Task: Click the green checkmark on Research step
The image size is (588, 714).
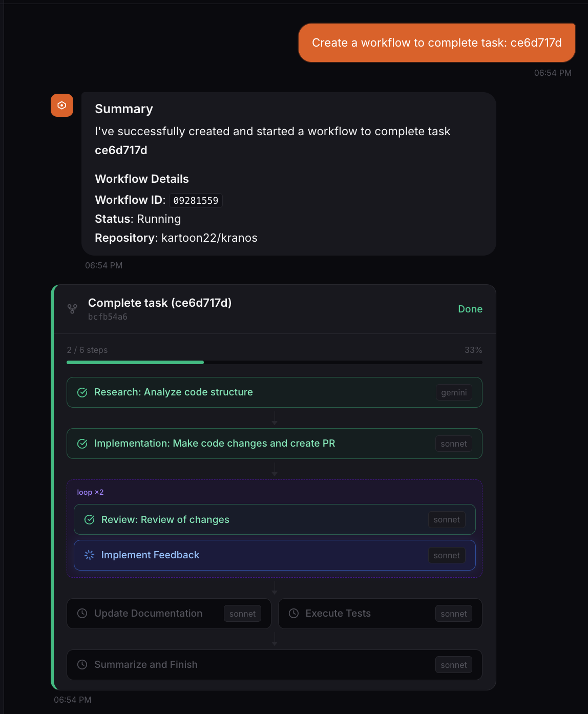Action: tap(82, 392)
